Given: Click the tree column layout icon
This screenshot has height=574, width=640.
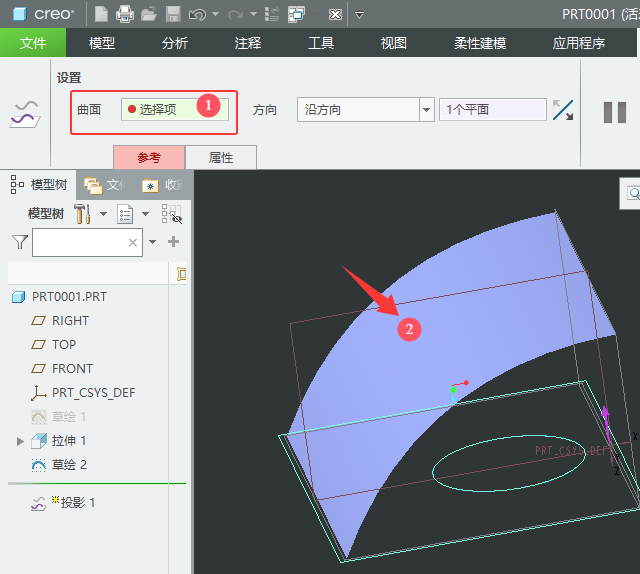Looking at the screenshot, I should pyautogui.click(x=181, y=274).
